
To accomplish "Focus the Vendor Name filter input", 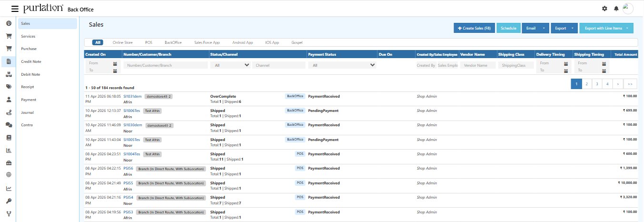I will (478, 65).
